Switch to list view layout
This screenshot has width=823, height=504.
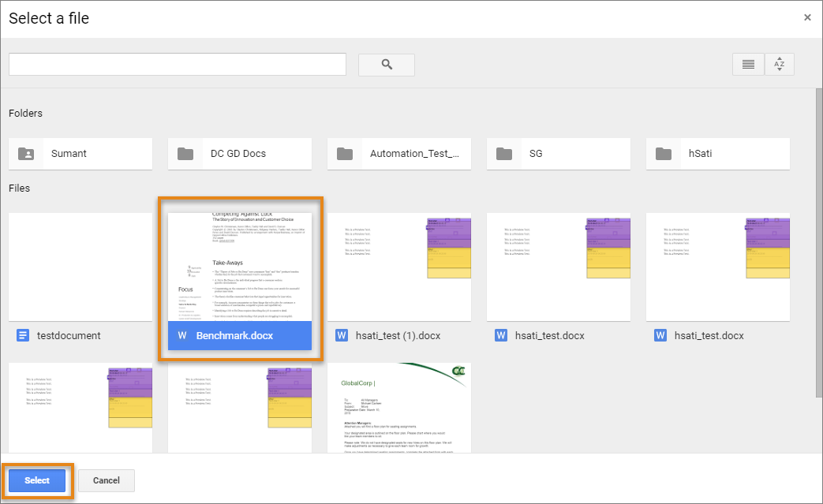(x=747, y=64)
